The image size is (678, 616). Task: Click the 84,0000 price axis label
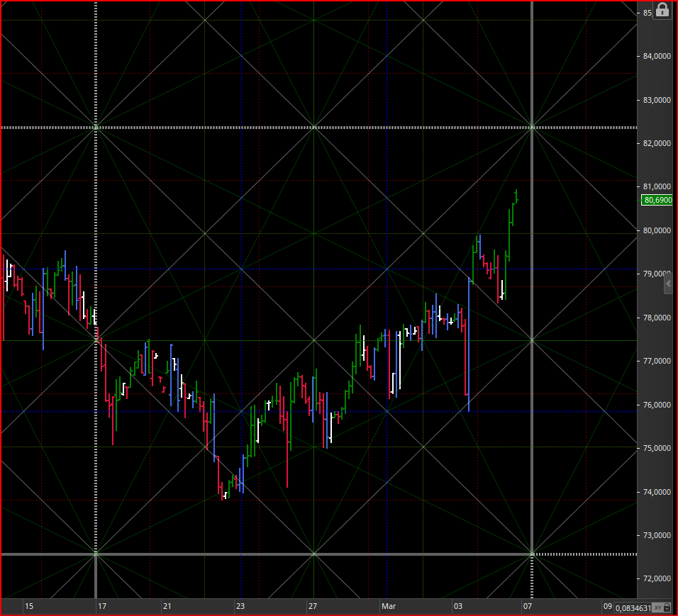[x=657, y=56]
